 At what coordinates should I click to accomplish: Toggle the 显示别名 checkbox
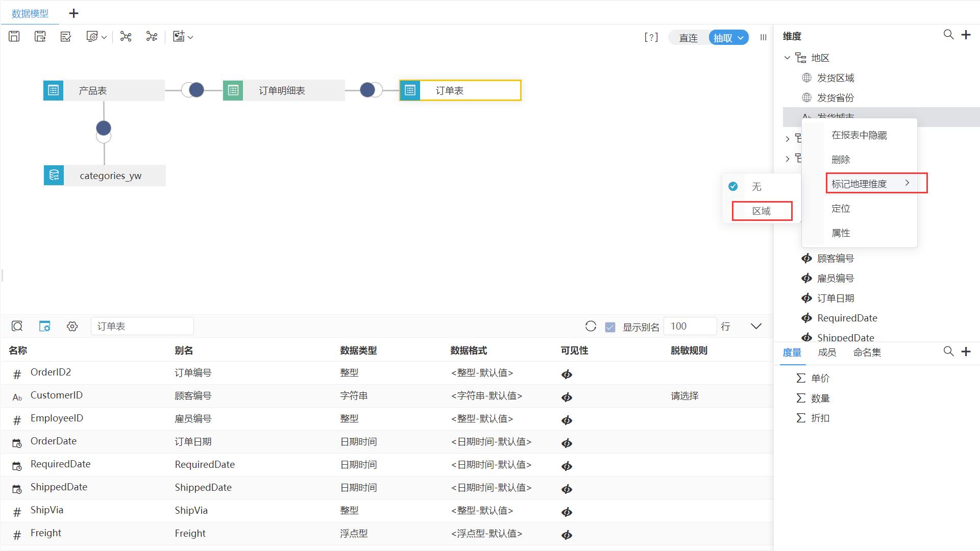point(610,326)
